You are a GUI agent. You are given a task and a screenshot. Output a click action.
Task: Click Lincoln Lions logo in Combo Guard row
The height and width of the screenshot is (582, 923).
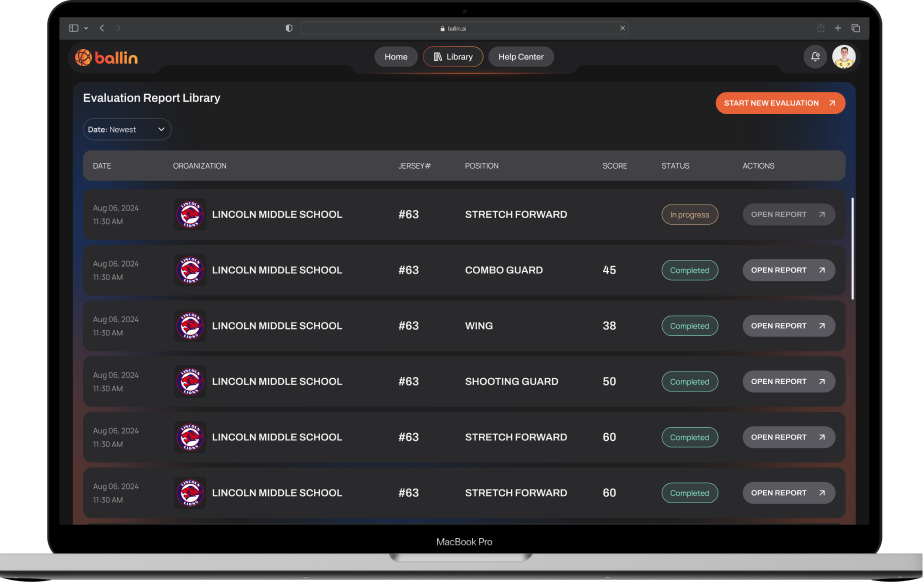click(x=190, y=270)
